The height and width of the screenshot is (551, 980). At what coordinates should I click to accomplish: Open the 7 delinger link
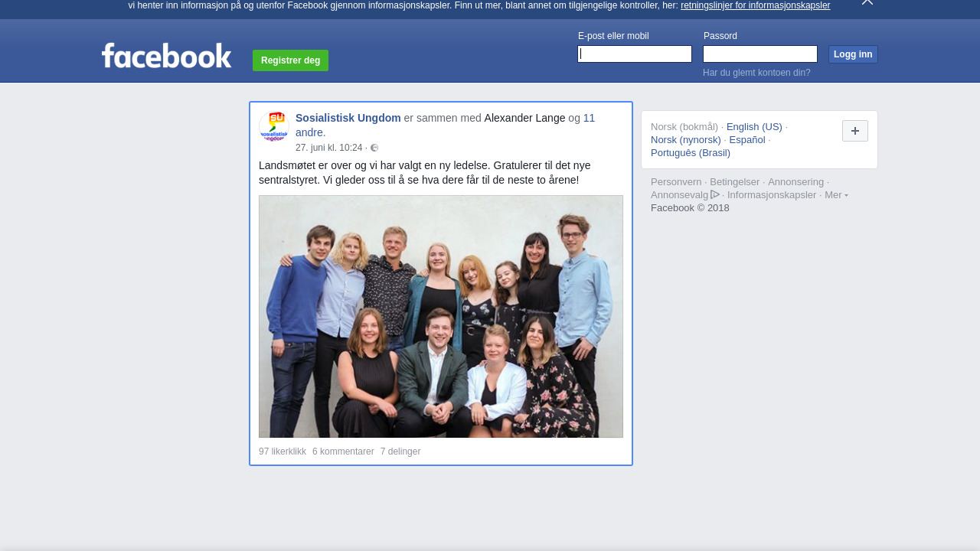(x=400, y=452)
